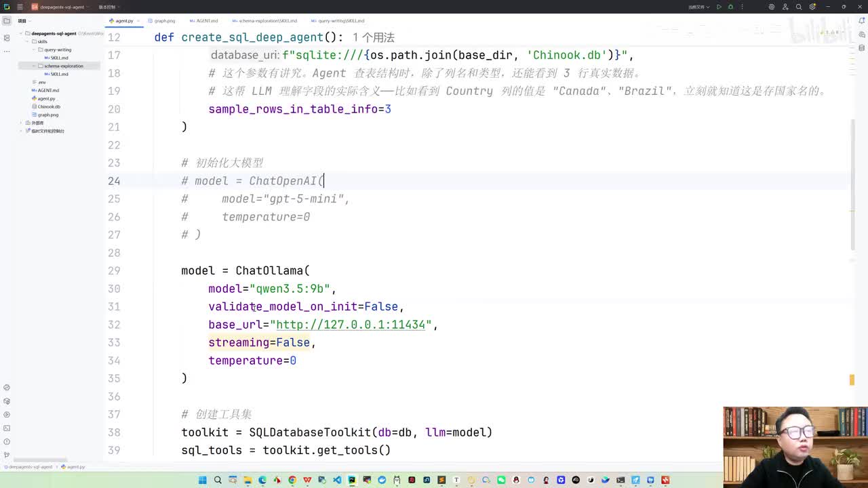The width and height of the screenshot is (868, 488).
Task: Collapse the skills folder
Action: [x=27, y=41]
